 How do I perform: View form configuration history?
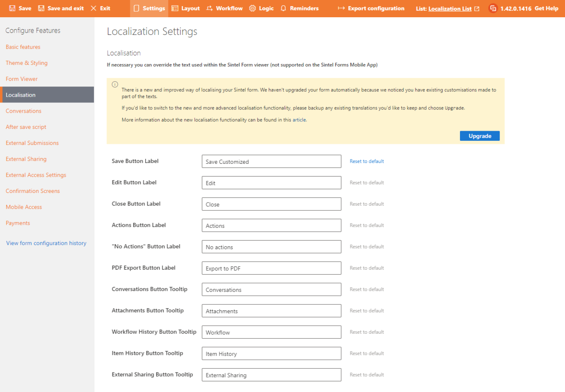pos(46,243)
